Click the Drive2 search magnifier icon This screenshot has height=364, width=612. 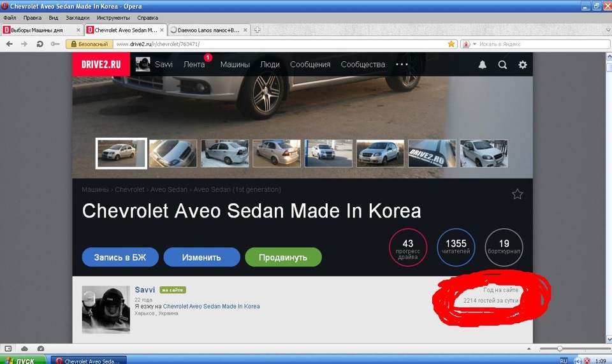click(x=503, y=65)
